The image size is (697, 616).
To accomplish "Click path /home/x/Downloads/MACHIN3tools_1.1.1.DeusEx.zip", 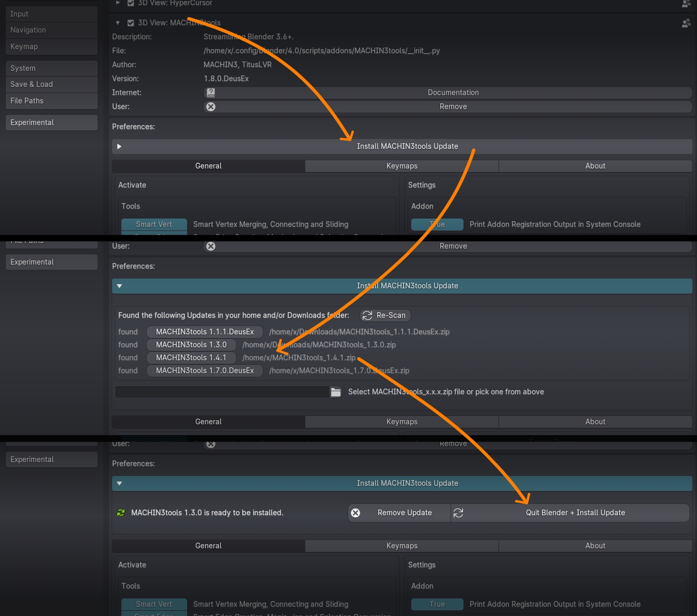I will (360, 332).
